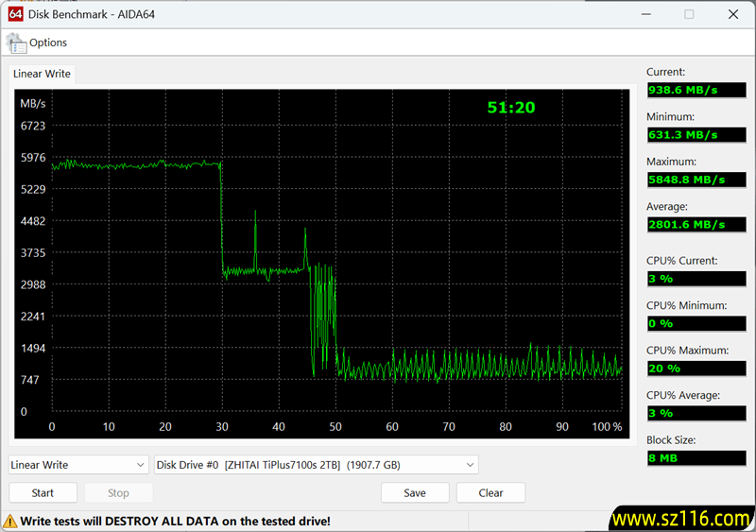
Task: Click the CPU% Average value field
Action: (x=696, y=413)
